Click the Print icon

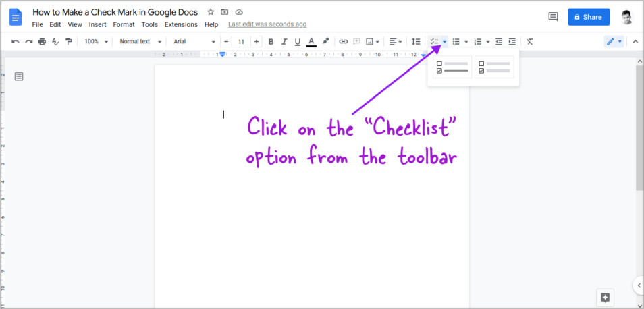coord(43,41)
